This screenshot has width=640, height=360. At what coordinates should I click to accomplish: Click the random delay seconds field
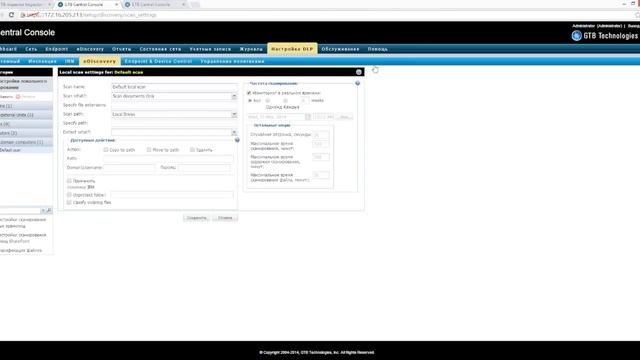click(321, 135)
